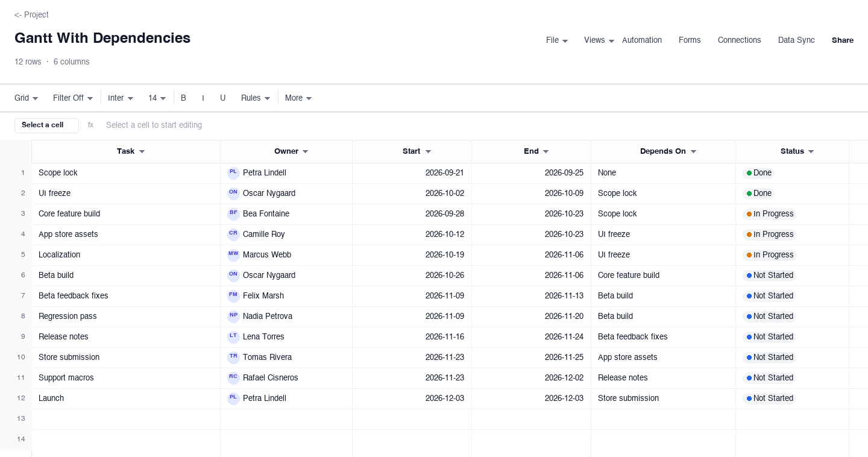Open the Task column header menu arrow
Screen dimensions: 868x457
pyautogui.click(x=142, y=152)
